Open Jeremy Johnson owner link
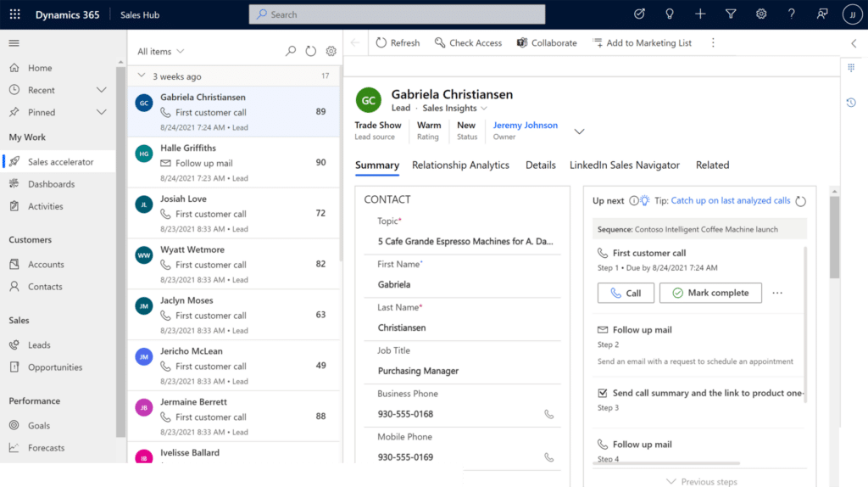 (526, 126)
